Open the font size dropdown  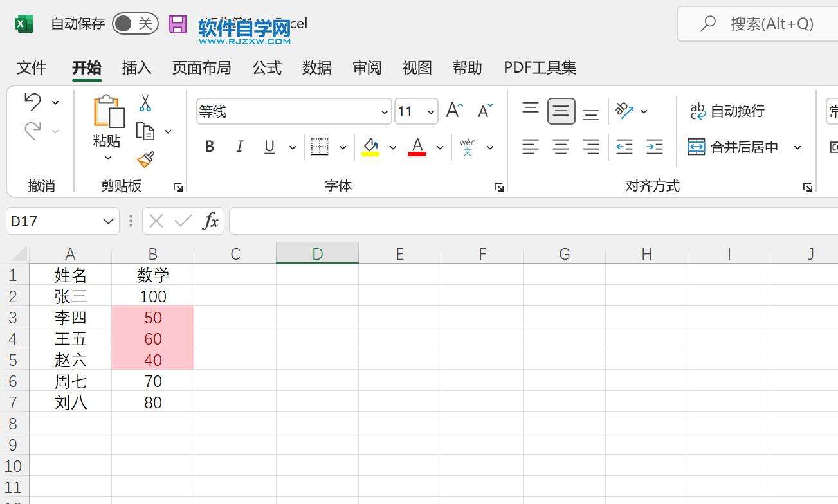pos(430,111)
